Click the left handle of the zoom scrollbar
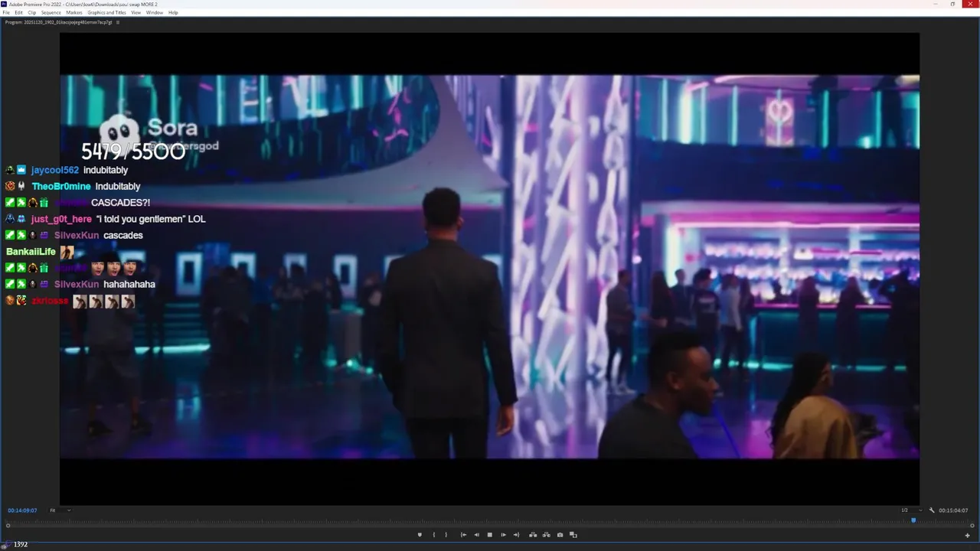Screen dimensions: 980x551 [8, 526]
